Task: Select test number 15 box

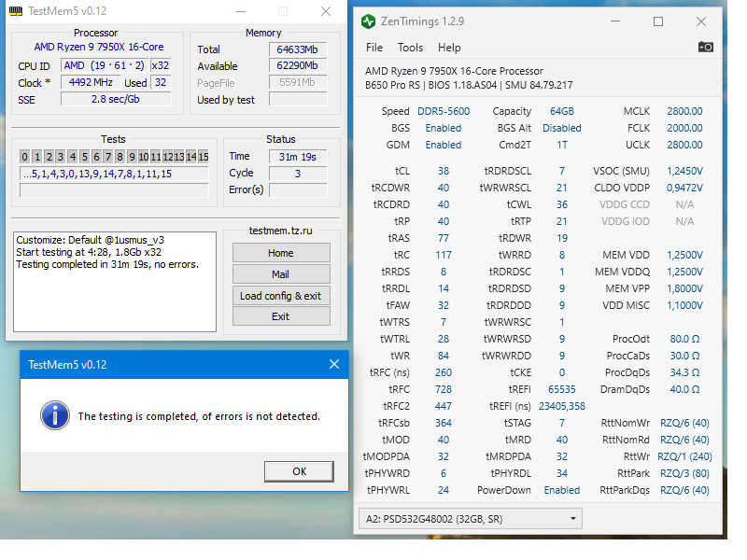Action: [204, 157]
